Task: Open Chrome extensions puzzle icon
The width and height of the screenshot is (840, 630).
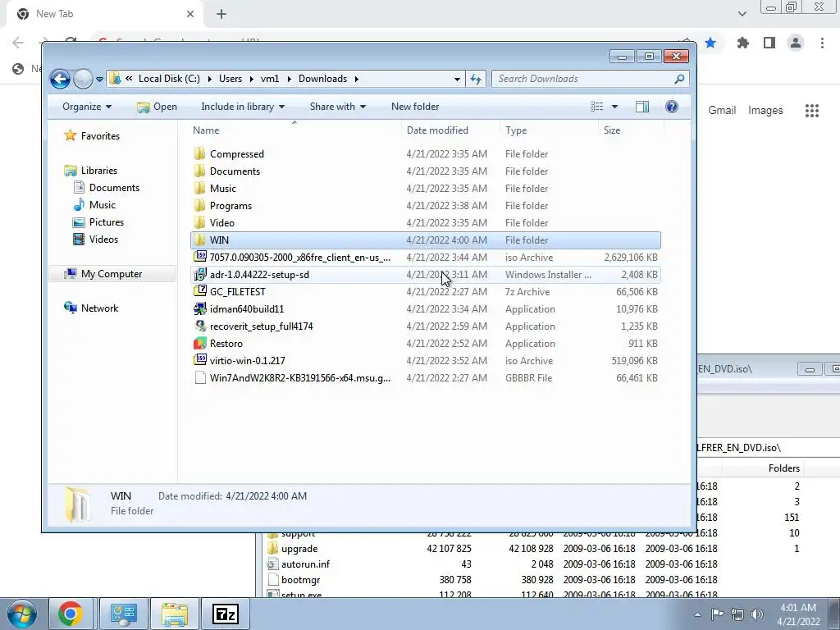Action: (742, 43)
